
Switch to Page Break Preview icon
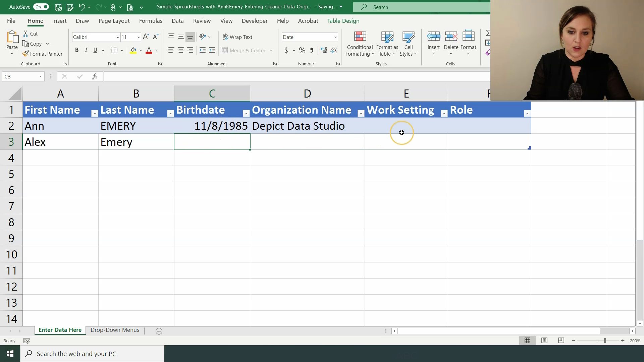coord(561,341)
